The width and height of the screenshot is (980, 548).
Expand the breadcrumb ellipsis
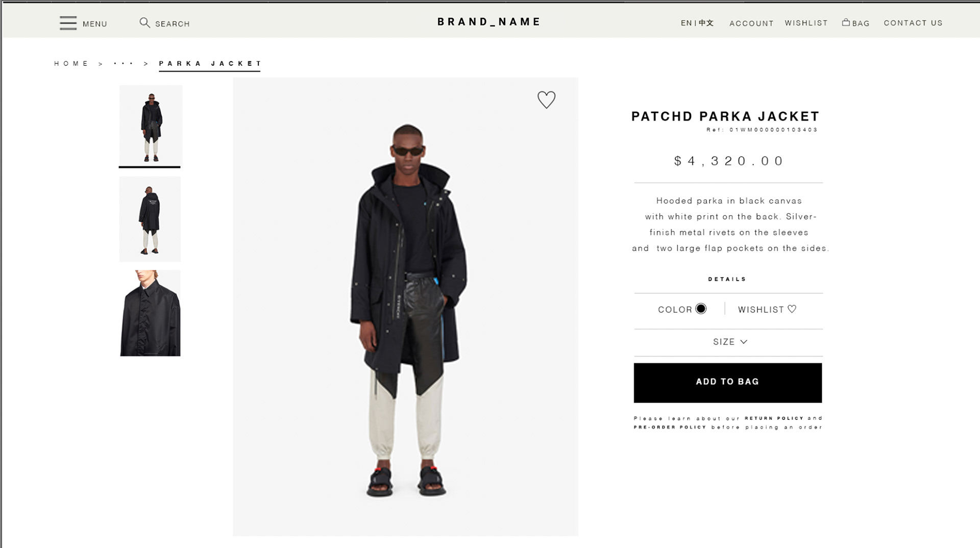pyautogui.click(x=123, y=64)
